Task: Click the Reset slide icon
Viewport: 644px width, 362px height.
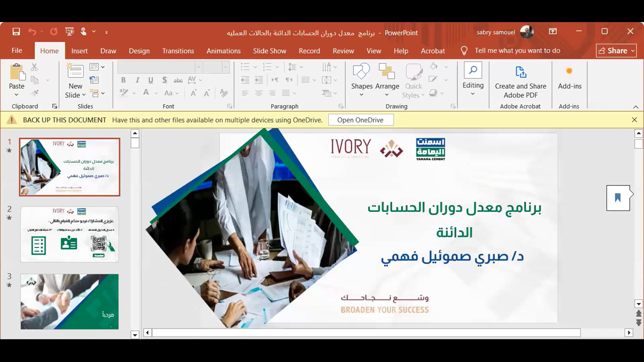Action: (94, 80)
